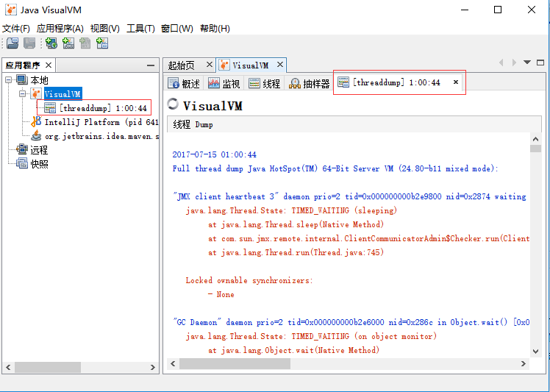Click the Add Remote Host toolbar icon
The width and height of the screenshot is (550, 392).
click(51, 43)
